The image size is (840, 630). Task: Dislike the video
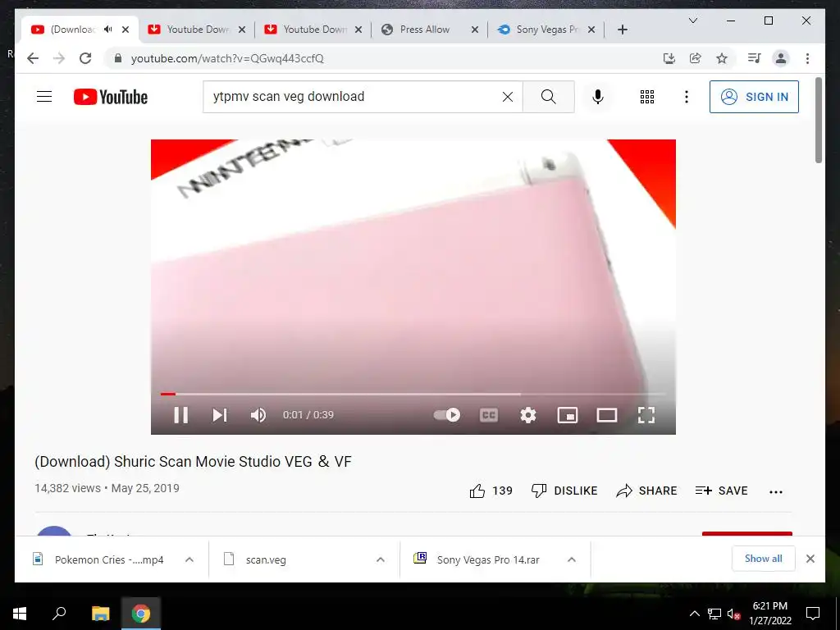(x=564, y=491)
